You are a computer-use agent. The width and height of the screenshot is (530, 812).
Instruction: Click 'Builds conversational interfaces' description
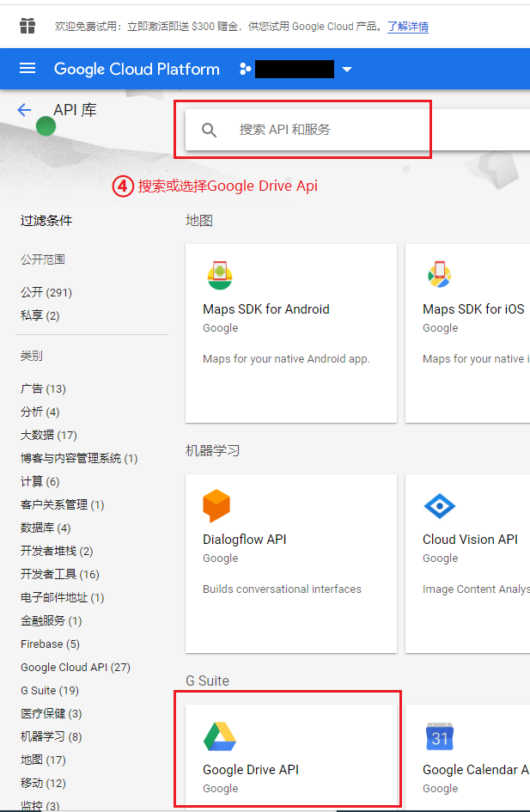point(282,589)
